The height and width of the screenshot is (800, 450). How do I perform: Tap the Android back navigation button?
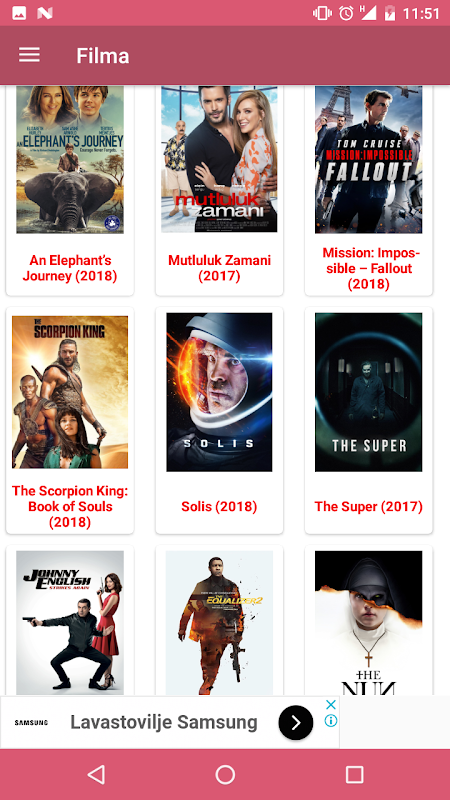[96, 774]
